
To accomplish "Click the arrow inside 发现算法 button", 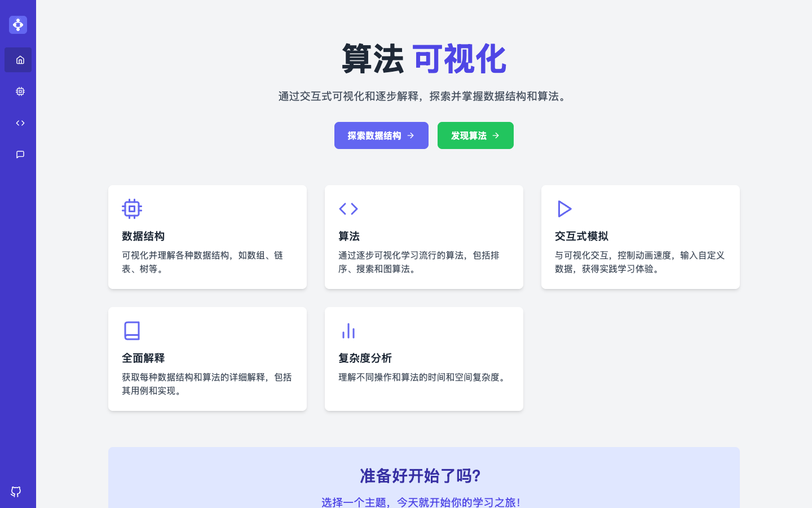I will point(496,135).
